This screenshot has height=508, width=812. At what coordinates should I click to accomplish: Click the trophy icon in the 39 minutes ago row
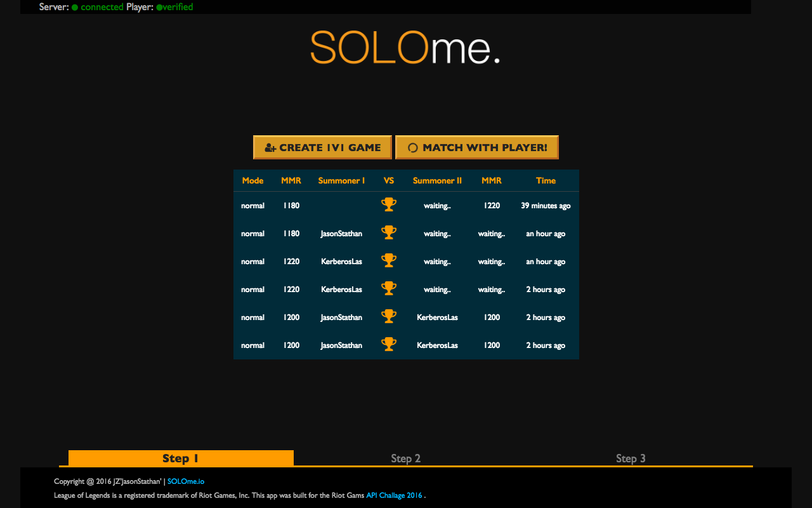(x=389, y=204)
